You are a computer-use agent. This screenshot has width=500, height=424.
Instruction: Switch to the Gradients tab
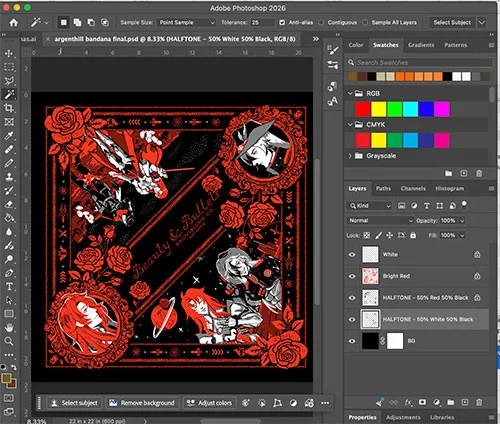pyautogui.click(x=421, y=45)
